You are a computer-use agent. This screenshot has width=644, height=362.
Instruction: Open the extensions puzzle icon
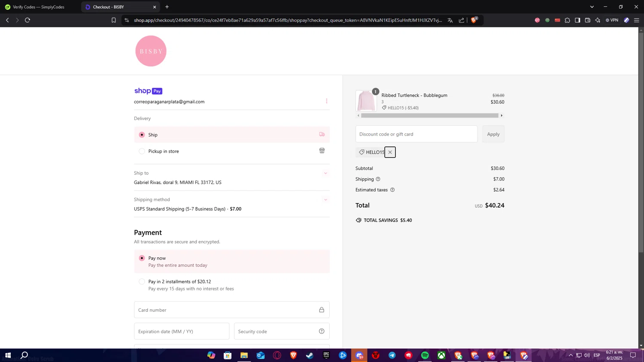click(567, 20)
